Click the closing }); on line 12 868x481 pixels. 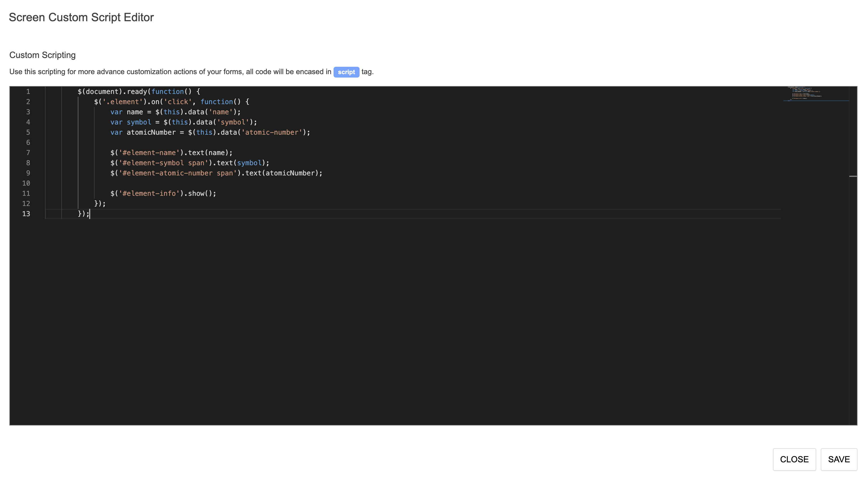(100, 204)
